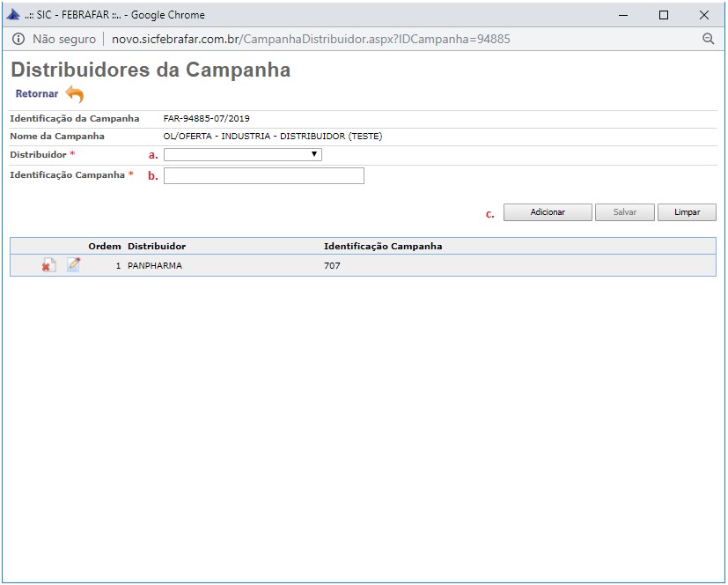
Task: Click the SIC FEBRAFAR app icon in the title bar
Action: (x=13, y=14)
